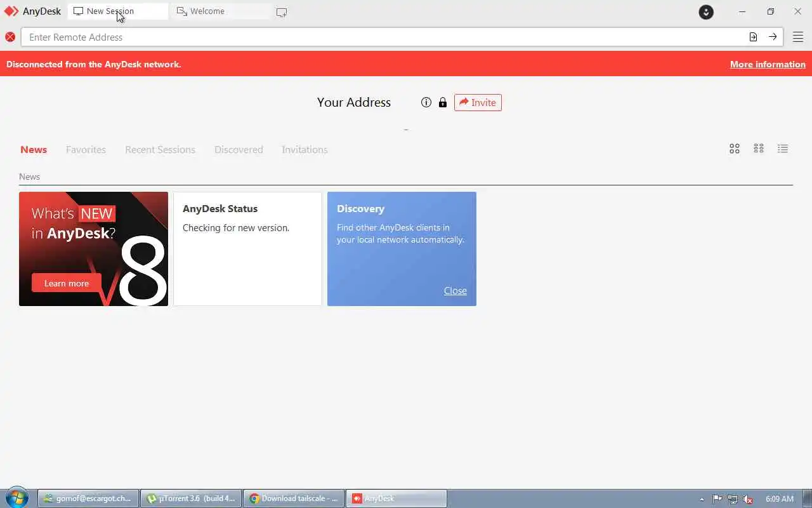Click the dark download arrow circle icon

point(706,11)
